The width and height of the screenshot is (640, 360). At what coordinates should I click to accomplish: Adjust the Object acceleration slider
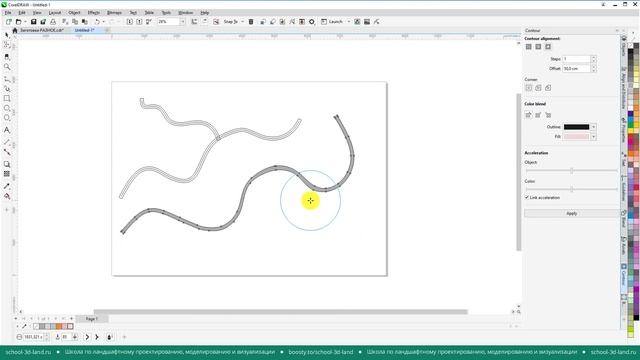pyautogui.click(x=571, y=171)
